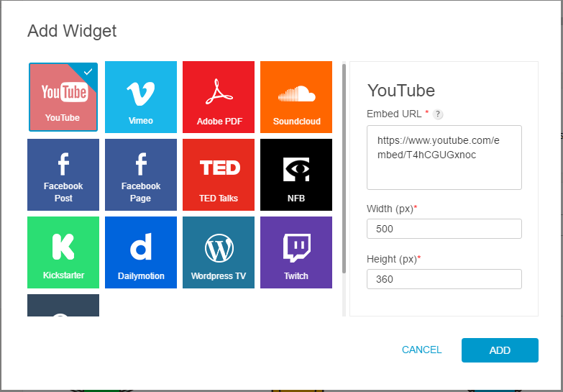Select the Twitch widget tile
The width and height of the screenshot is (563, 392).
296,252
